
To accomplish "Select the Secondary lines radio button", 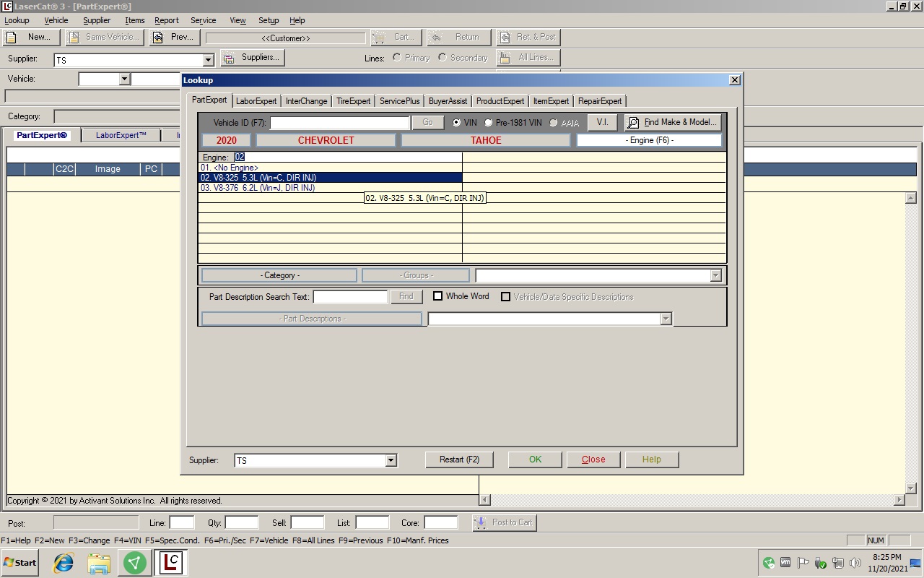I will tap(443, 57).
